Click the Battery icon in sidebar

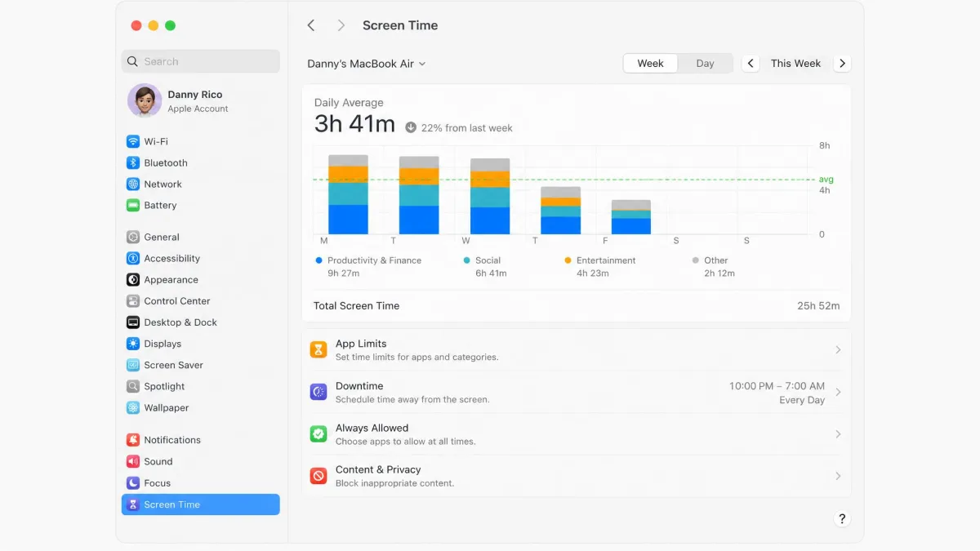[133, 205]
